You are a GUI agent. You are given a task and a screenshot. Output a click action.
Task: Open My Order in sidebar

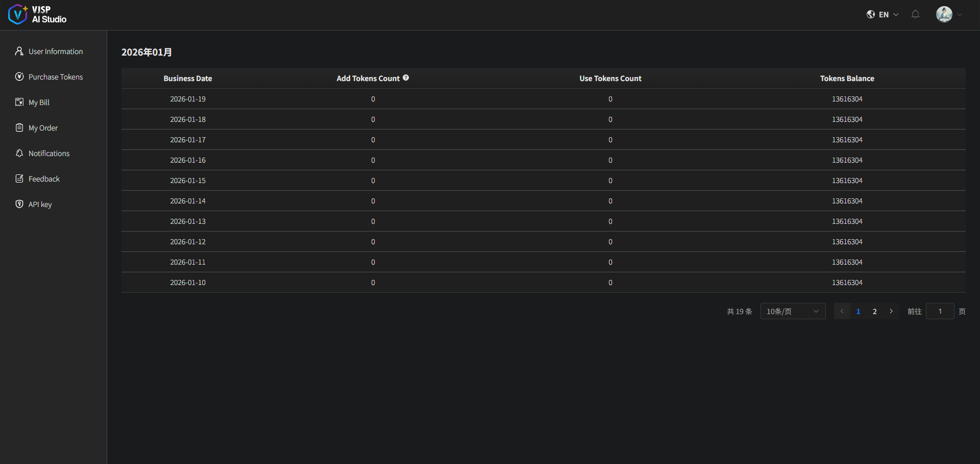[x=43, y=128]
